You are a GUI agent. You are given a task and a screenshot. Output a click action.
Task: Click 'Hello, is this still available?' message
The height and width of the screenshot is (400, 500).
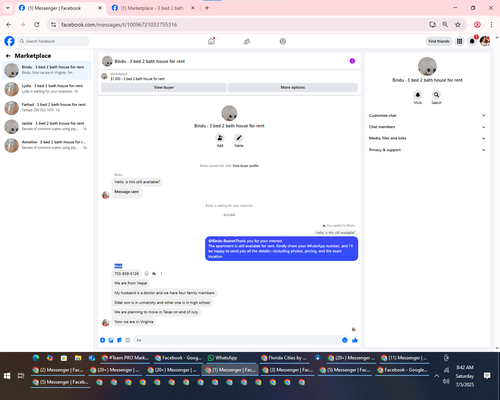click(137, 182)
